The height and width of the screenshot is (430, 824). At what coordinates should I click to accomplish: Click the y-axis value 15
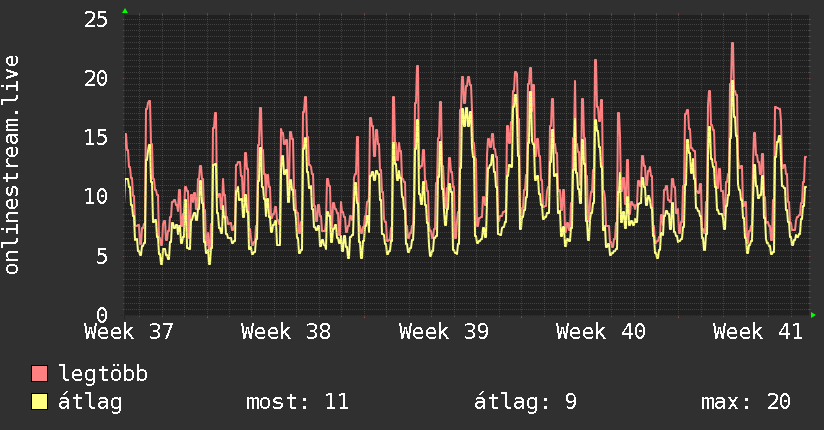pyautogui.click(x=96, y=138)
